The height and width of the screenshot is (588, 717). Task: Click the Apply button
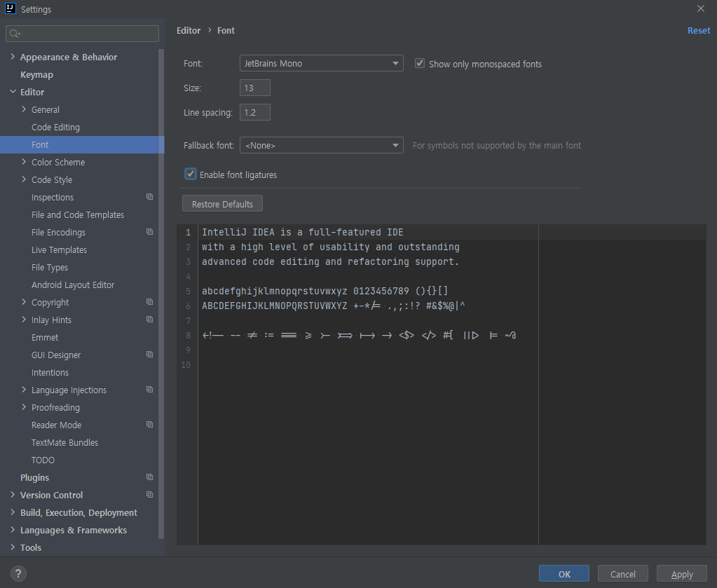(x=682, y=574)
